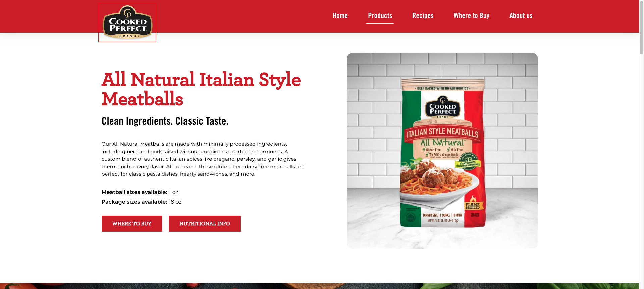Click the red WHERE TO BUY button

(132, 224)
